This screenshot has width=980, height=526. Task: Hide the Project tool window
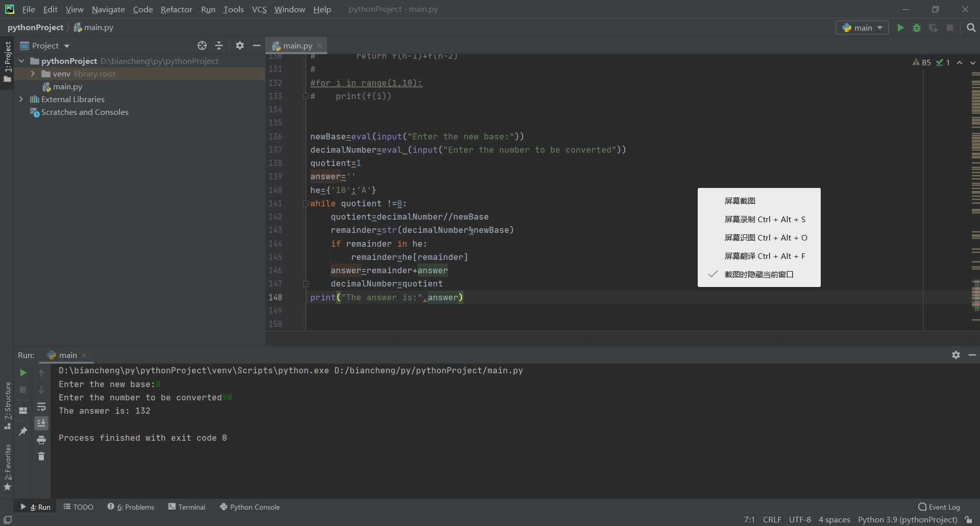click(x=257, y=45)
